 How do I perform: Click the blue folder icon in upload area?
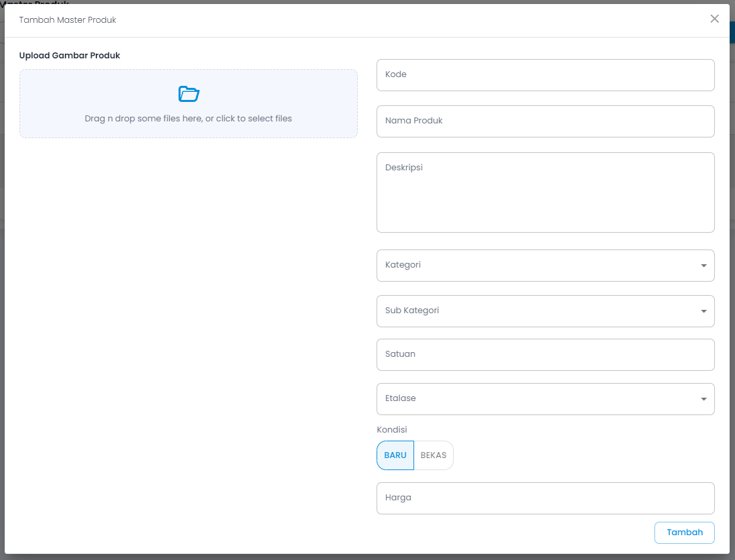[x=189, y=94]
